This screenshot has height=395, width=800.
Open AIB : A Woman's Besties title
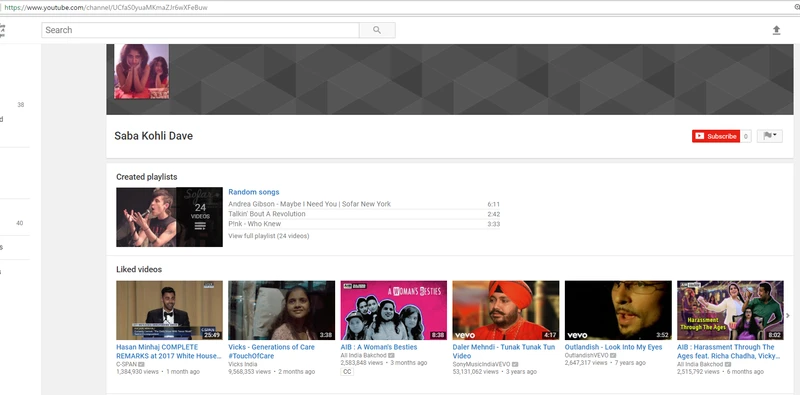tap(379, 347)
